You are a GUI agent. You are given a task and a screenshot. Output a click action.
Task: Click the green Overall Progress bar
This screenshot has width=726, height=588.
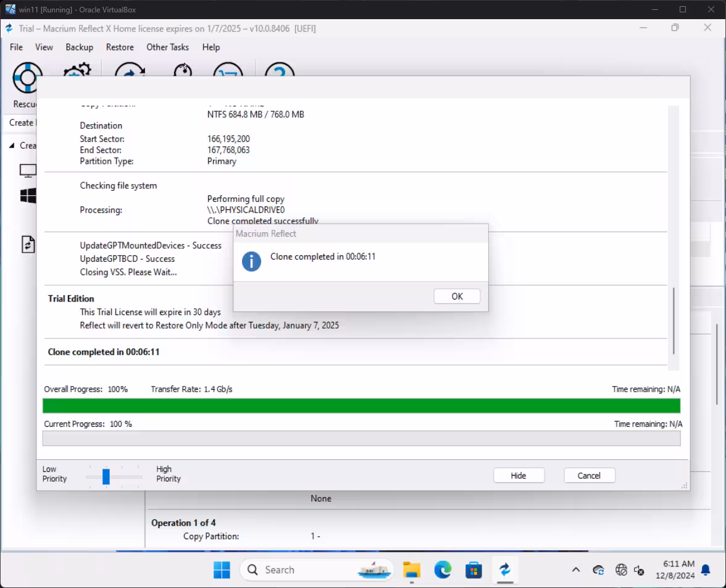point(361,406)
